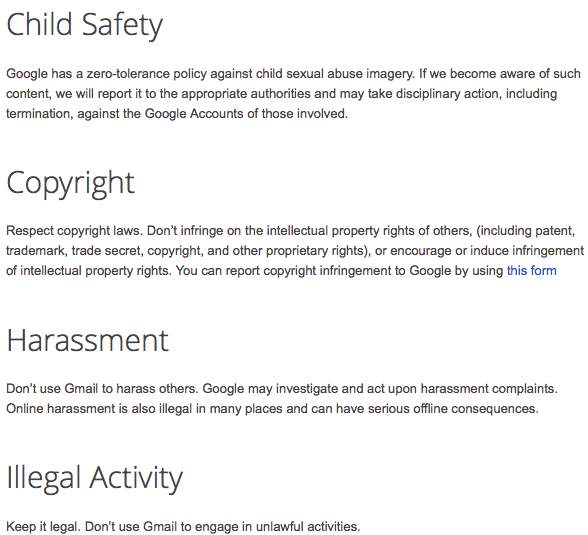Click the phrase 'harassment complaints' in Harassment section

point(489,388)
